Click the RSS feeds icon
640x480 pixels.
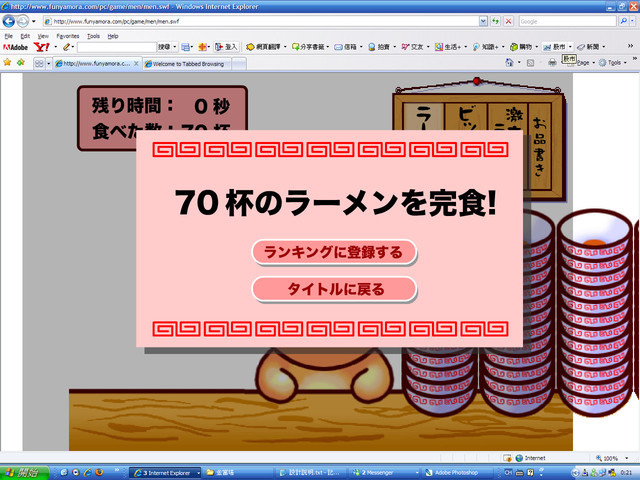[530, 63]
